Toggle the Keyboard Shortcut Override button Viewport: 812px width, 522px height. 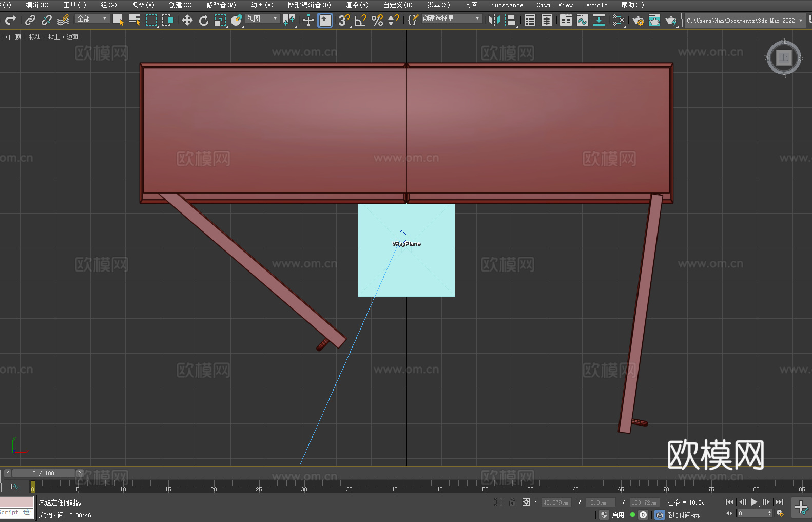coord(325,20)
